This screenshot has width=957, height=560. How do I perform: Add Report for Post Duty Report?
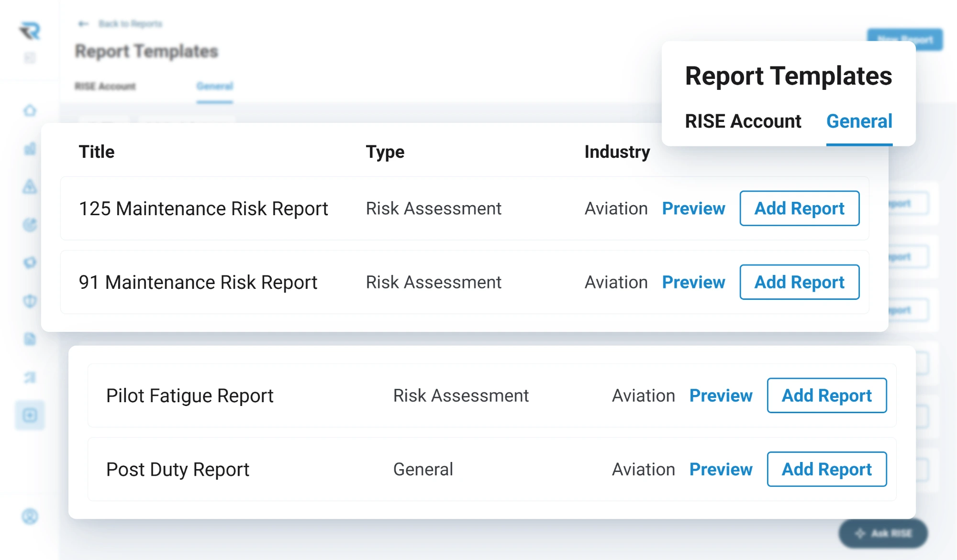tap(827, 469)
